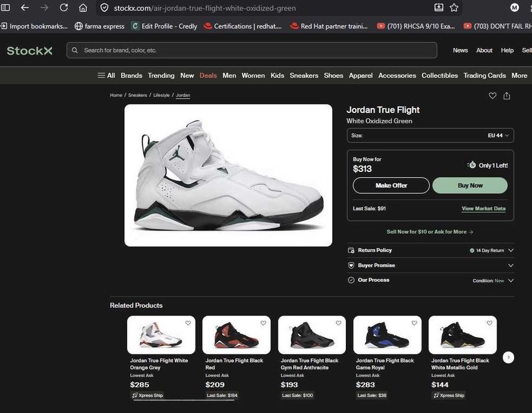
Task: Favorite Jordan True Flight Black Red
Action: point(263,323)
